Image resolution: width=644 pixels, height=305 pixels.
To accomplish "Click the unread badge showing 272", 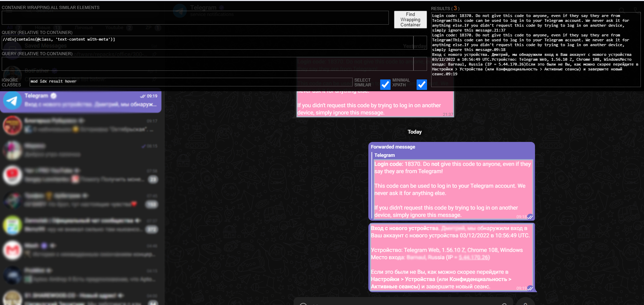I will pyautogui.click(x=152, y=229).
